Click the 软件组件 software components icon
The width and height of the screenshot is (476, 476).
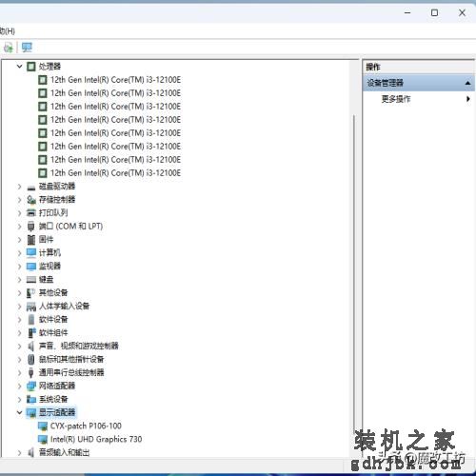click(x=31, y=333)
